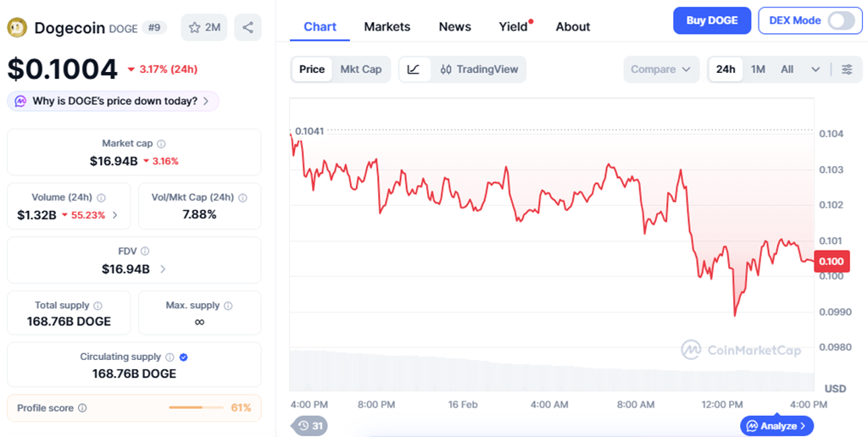Click the 0.0990 y-axis label

(x=835, y=312)
